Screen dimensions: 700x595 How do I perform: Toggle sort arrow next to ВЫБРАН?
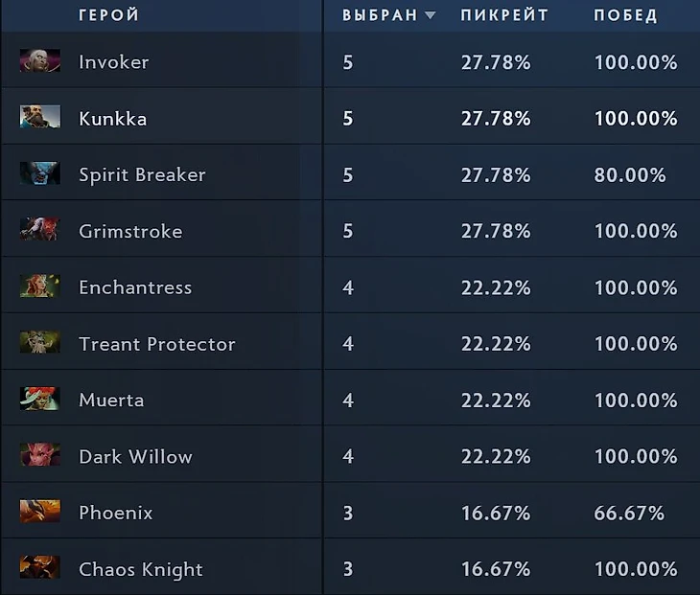pos(430,15)
